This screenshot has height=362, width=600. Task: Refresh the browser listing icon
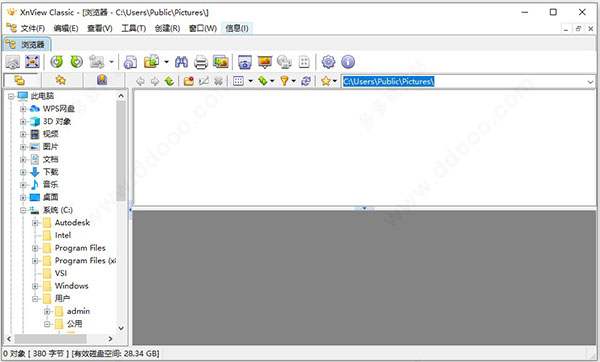coord(306,81)
